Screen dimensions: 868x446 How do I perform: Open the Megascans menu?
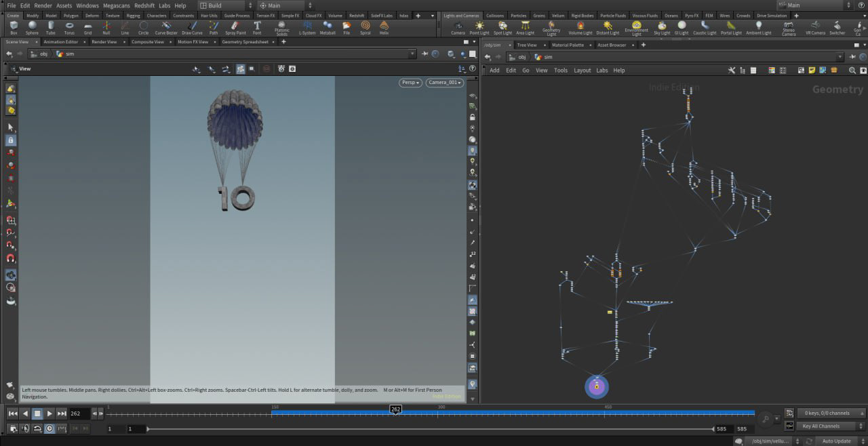click(116, 5)
